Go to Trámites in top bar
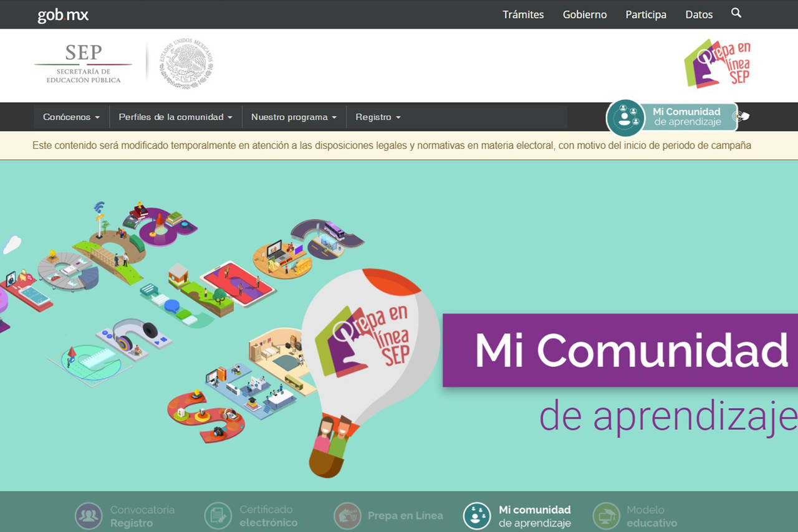 click(x=523, y=15)
